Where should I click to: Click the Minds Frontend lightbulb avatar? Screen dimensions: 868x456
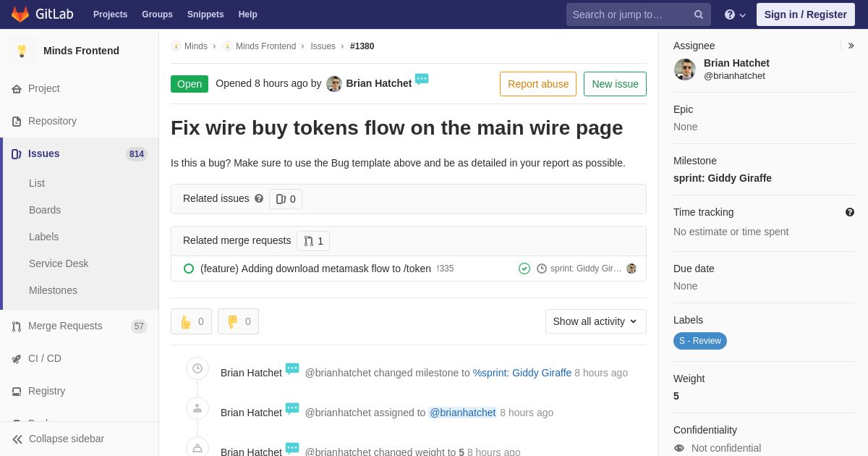coord(22,51)
